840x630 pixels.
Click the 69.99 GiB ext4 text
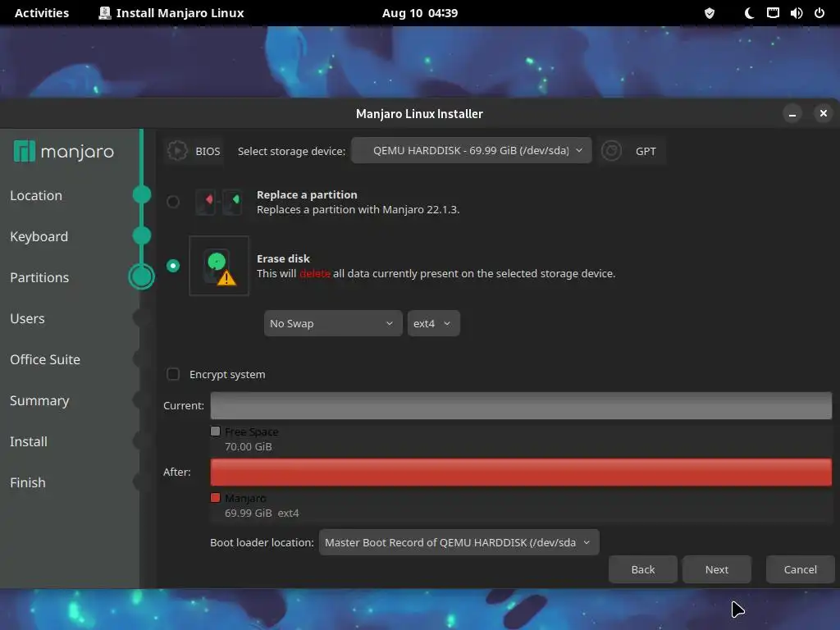[262, 514]
